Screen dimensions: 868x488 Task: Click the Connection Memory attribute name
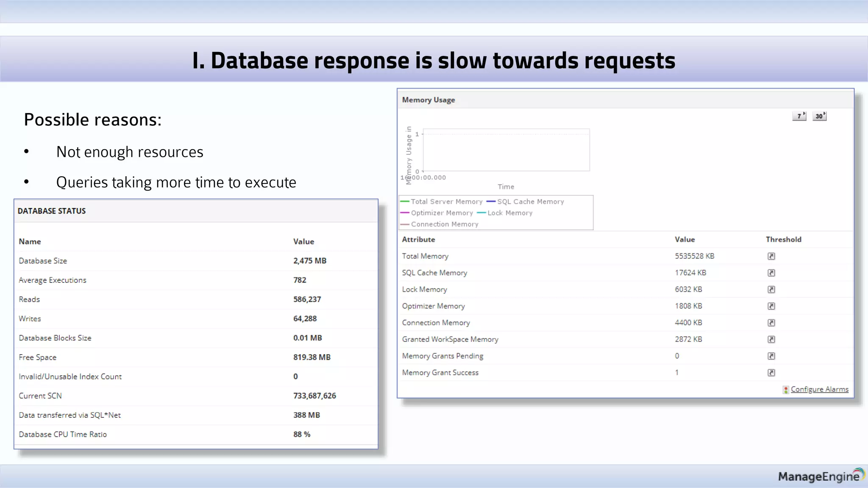click(x=436, y=323)
